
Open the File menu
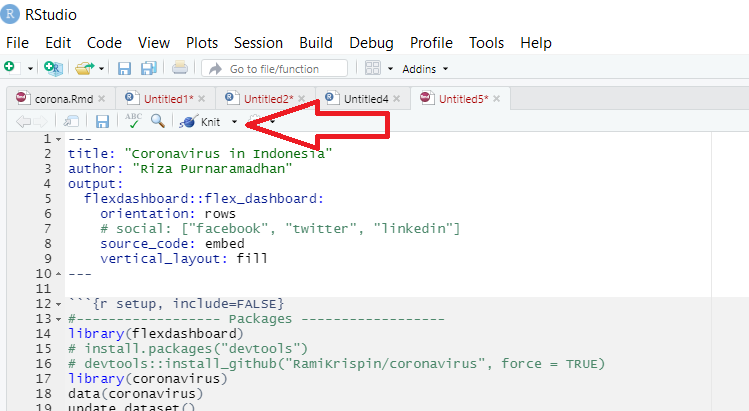click(17, 43)
